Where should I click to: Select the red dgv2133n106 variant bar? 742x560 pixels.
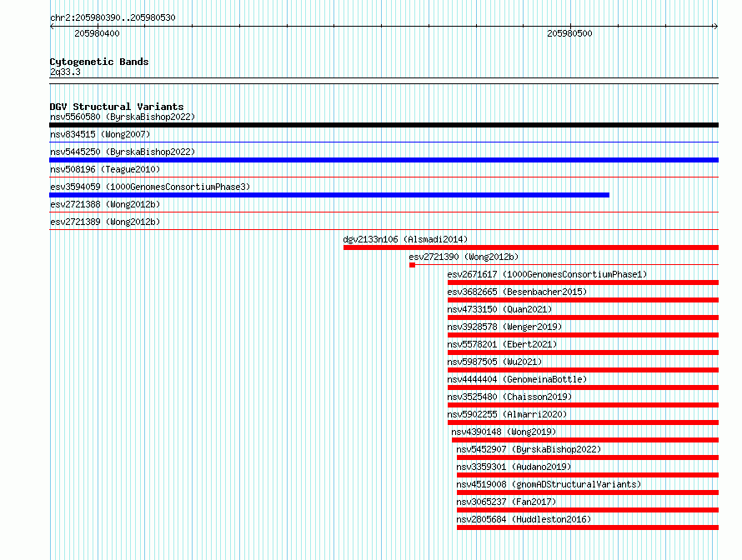[531, 247]
